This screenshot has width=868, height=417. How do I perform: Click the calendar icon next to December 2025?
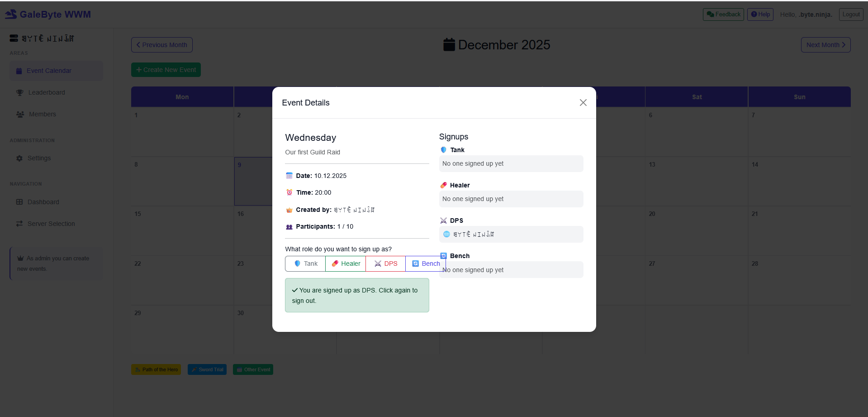449,45
